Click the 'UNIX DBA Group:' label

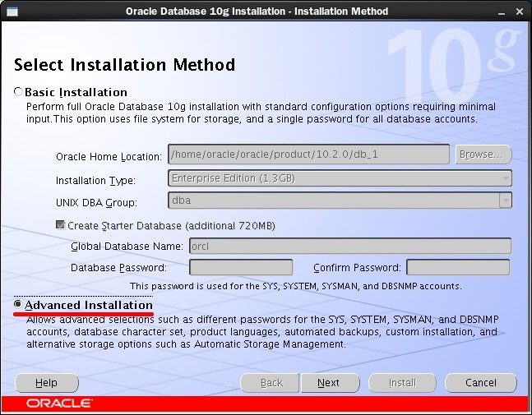pyautogui.click(x=96, y=202)
